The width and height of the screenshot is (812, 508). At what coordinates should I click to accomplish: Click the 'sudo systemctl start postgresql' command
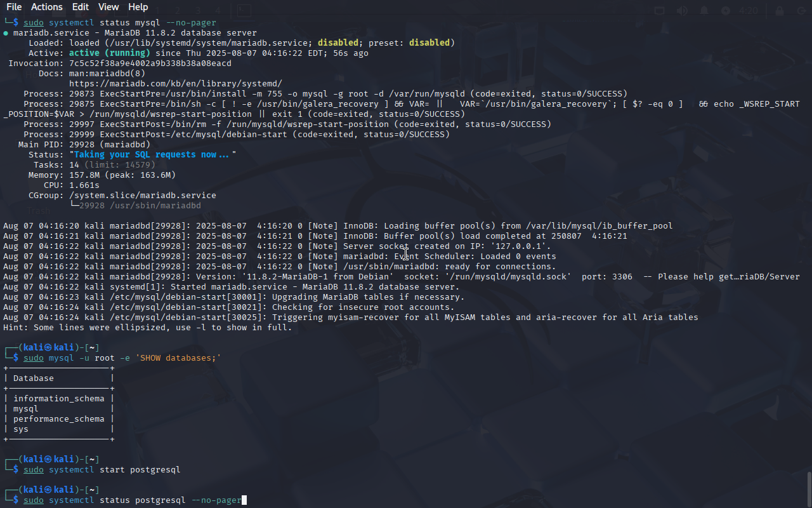tap(102, 470)
